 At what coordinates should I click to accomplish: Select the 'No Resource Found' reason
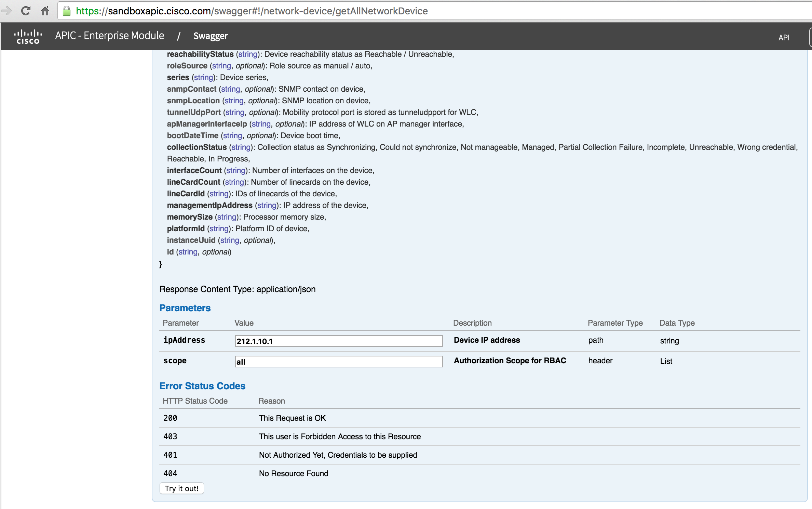tap(294, 473)
